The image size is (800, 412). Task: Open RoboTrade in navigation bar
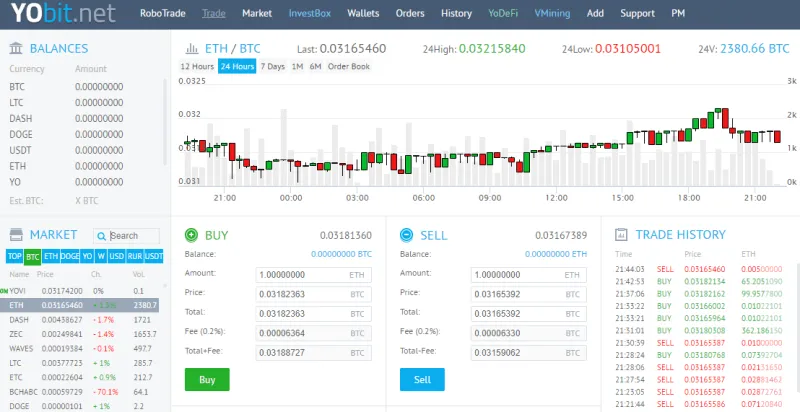click(x=163, y=13)
